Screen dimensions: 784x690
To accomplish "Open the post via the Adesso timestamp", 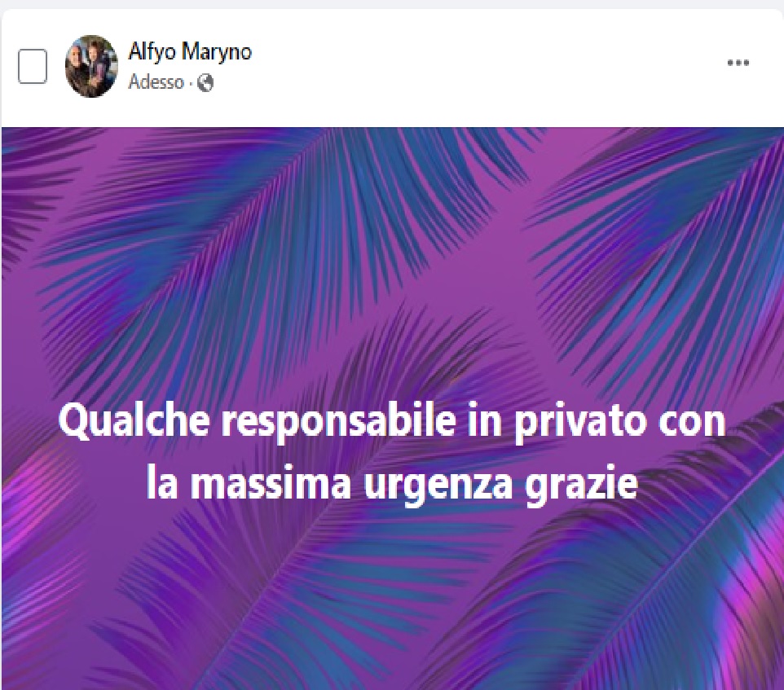I will pyautogui.click(x=156, y=82).
